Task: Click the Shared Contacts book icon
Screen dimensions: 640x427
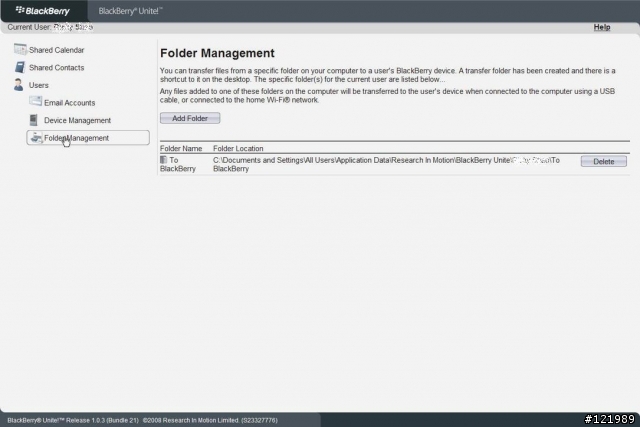Action: coord(20,67)
